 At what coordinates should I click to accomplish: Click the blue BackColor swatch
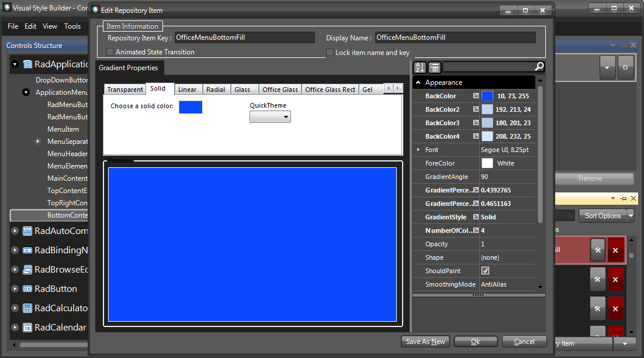pyautogui.click(x=487, y=95)
